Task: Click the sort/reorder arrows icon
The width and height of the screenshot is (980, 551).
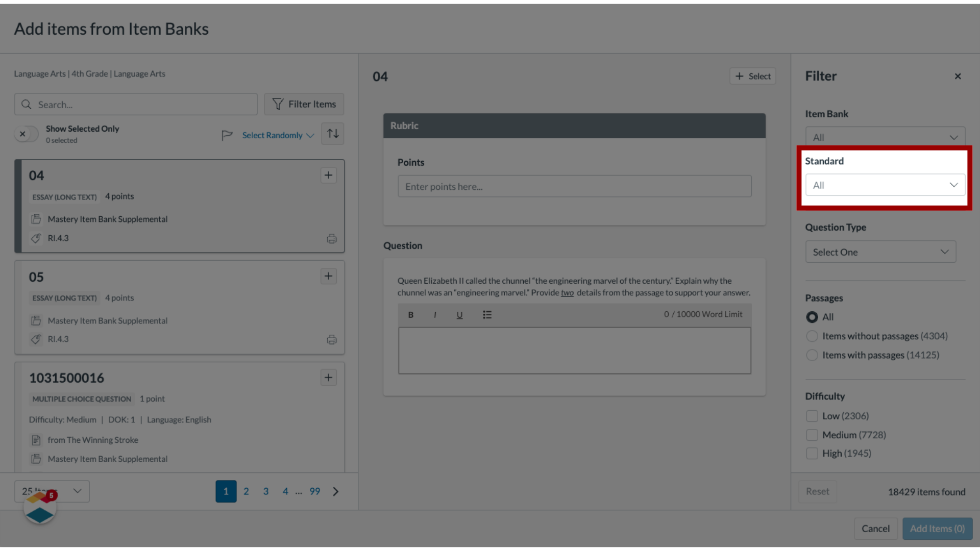Action: pyautogui.click(x=332, y=134)
